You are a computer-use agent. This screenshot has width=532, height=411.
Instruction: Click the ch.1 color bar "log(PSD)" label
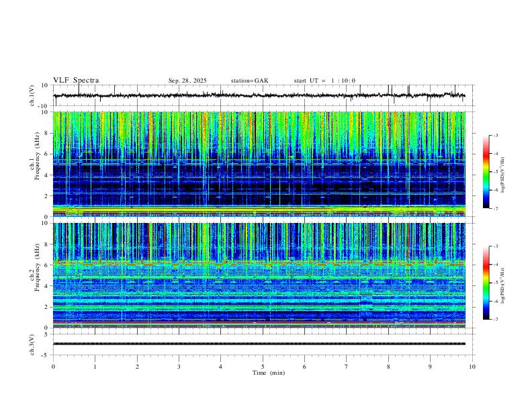(503, 175)
